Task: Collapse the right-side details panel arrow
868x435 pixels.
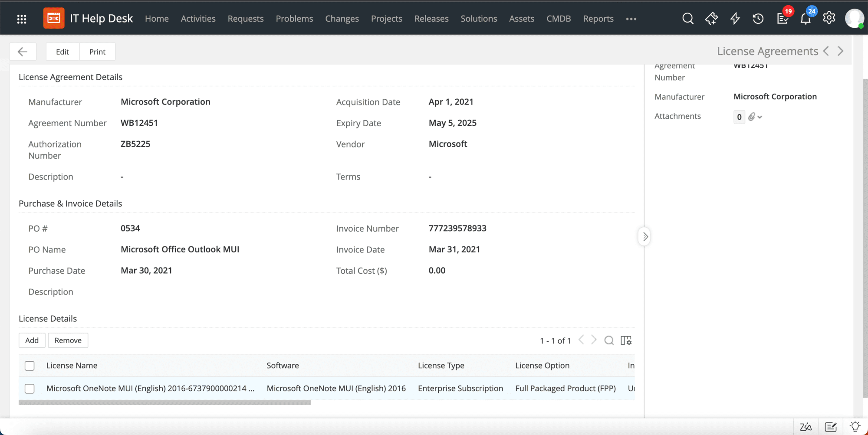Action: (x=644, y=236)
